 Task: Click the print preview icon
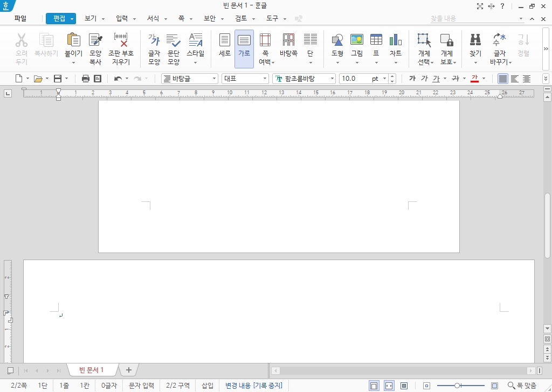pos(98,79)
